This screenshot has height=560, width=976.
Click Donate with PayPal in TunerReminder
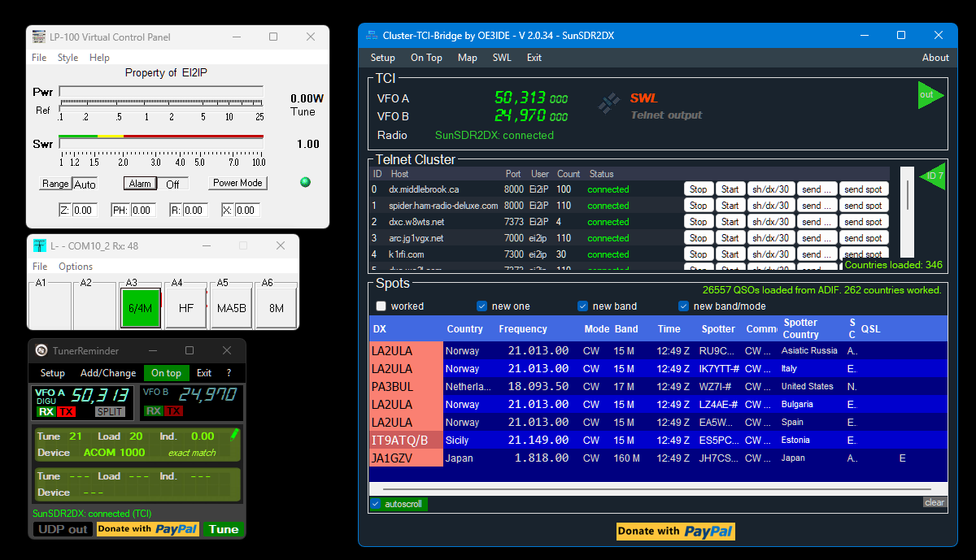coord(148,529)
